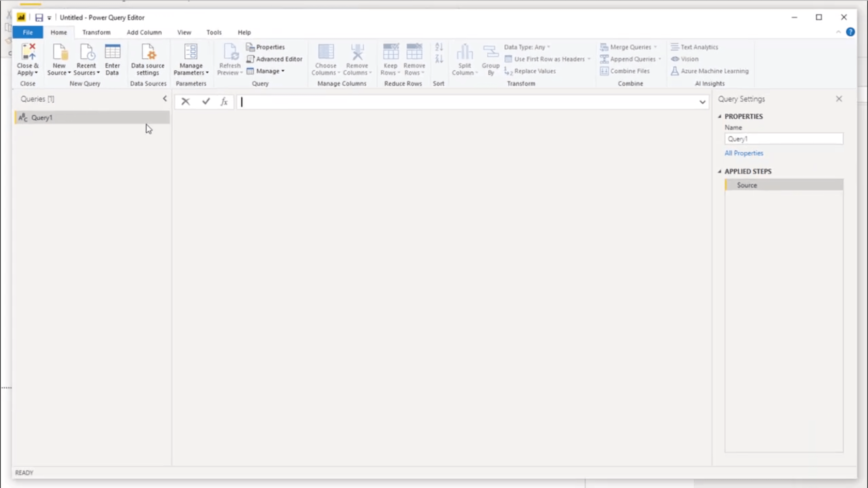Click the fx function icon
The image size is (868, 488).
(x=224, y=102)
